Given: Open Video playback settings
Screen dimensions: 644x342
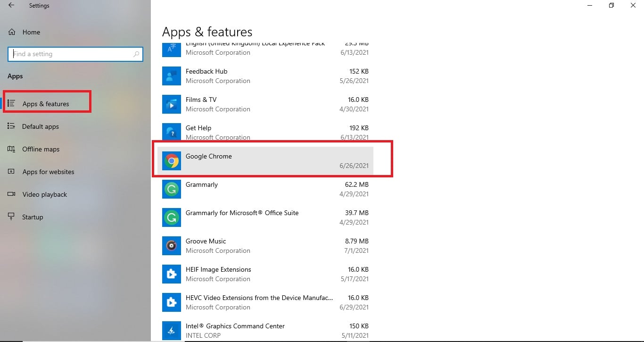Looking at the screenshot, I should point(45,194).
